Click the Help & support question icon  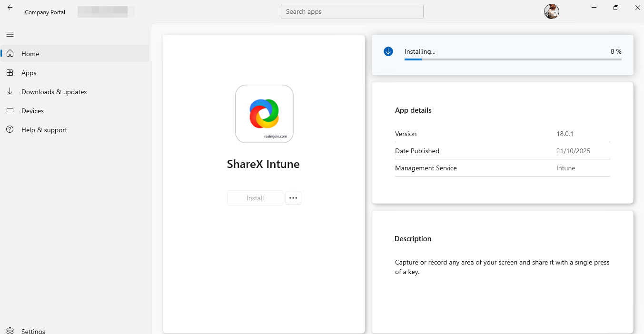tap(10, 130)
